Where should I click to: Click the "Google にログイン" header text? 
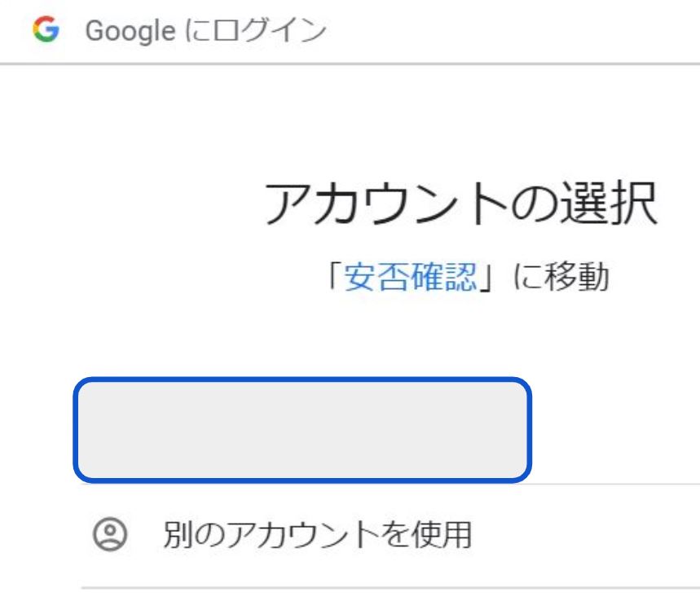(x=205, y=32)
